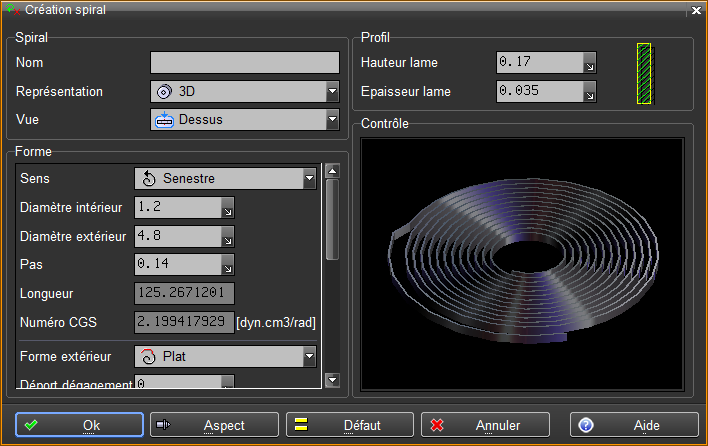Viewport: 708px width, 446px height.
Task: Click the Forme list scroll down arrow
Action: coord(332,380)
